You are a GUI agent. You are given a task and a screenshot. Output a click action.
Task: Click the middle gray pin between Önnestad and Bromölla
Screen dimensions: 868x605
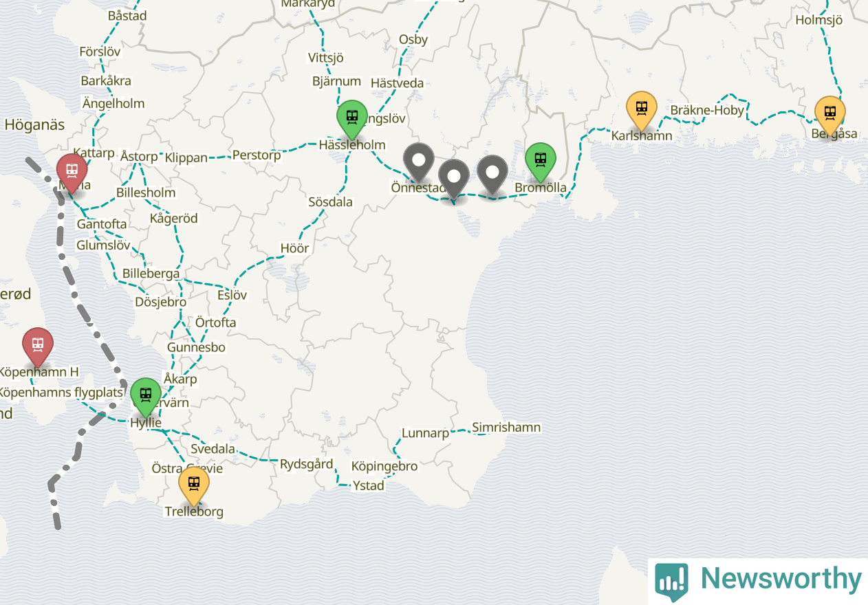454,179
